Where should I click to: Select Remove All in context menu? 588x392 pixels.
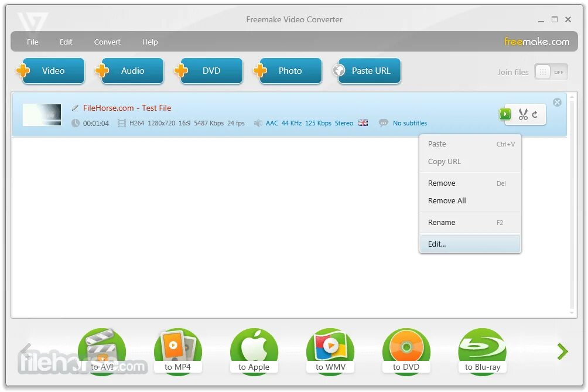tap(470, 201)
